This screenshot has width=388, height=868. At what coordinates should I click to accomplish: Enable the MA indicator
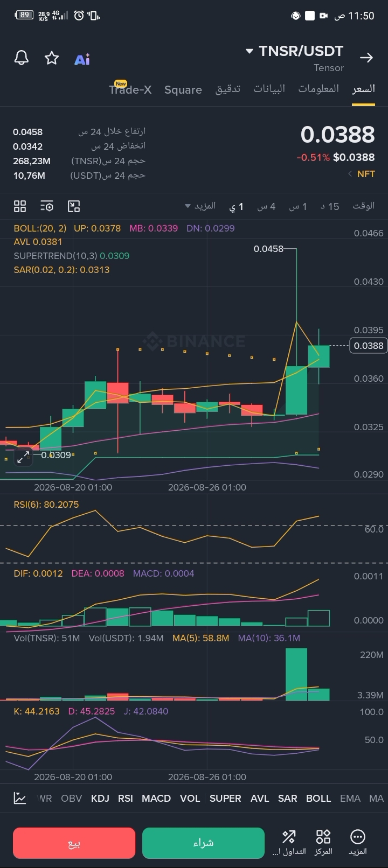pyautogui.click(x=377, y=798)
